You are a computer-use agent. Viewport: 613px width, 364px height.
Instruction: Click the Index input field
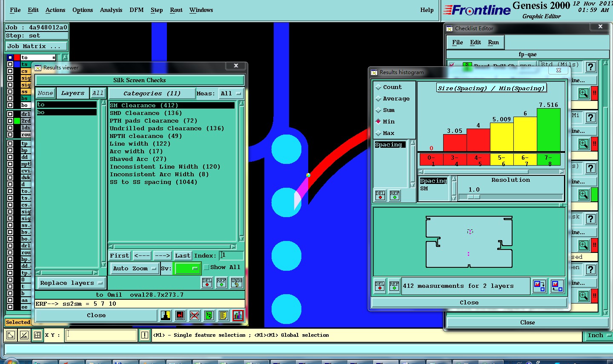pyautogui.click(x=231, y=255)
